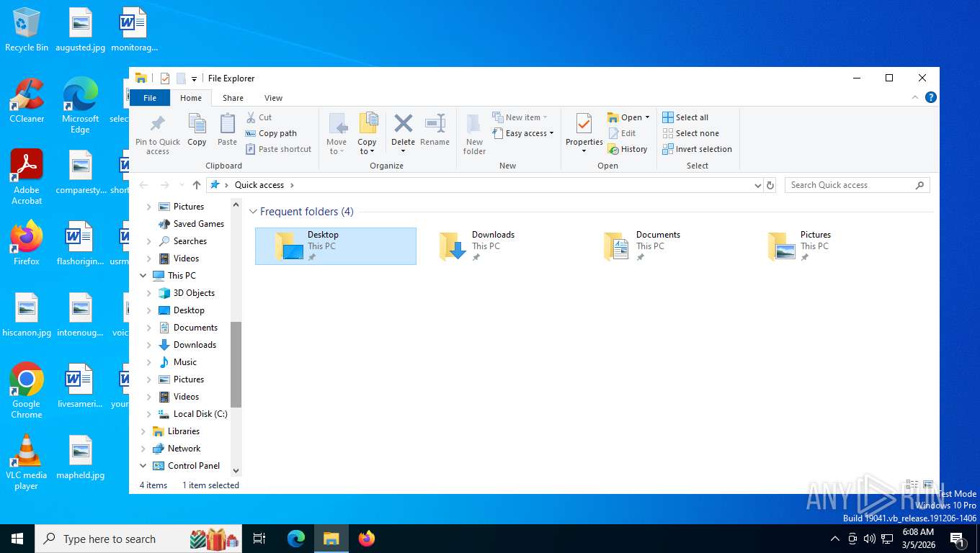
Task: Click Copy path in Clipboard group
Action: [271, 133]
